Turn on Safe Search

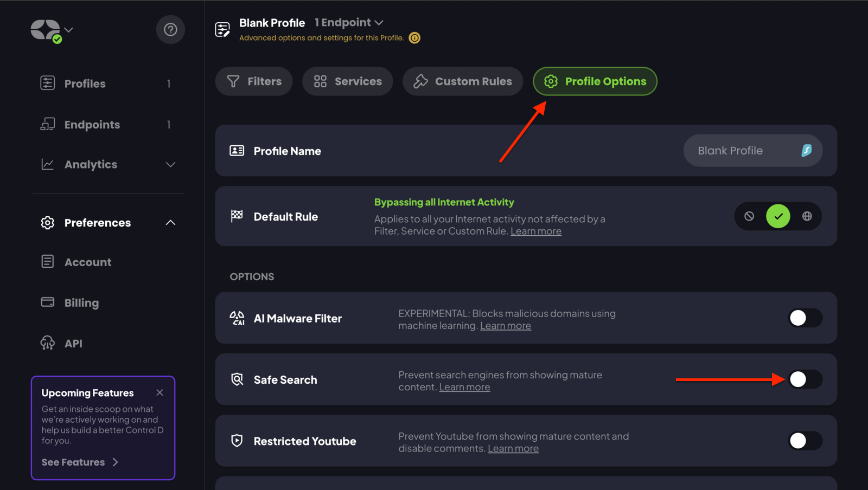[x=805, y=379]
